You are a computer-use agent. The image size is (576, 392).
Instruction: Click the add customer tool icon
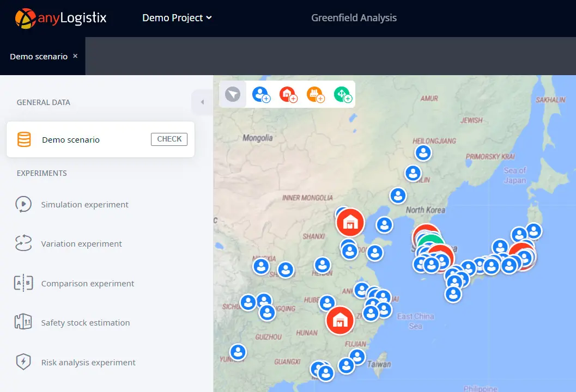pos(260,94)
